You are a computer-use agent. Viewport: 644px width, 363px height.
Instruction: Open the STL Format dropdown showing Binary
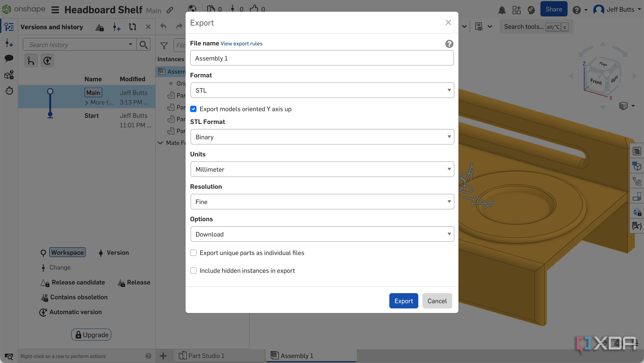(322, 137)
